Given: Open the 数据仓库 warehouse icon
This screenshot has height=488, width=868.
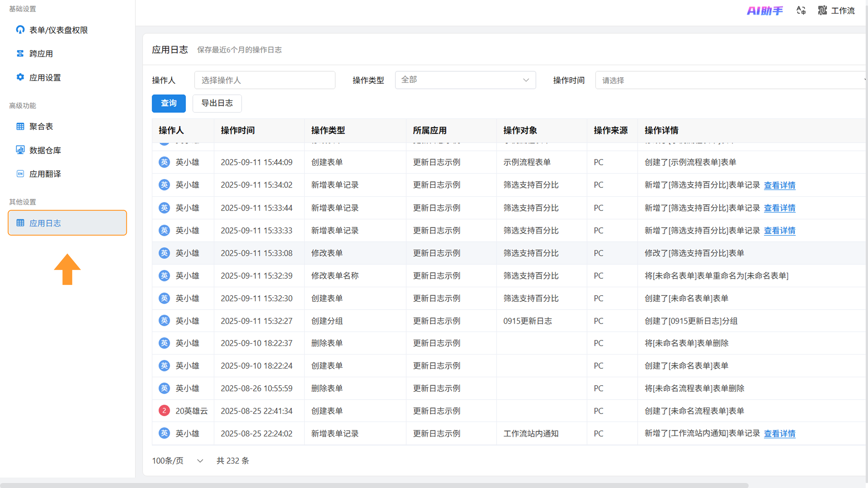Looking at the screenshot, I should (20, 150).
